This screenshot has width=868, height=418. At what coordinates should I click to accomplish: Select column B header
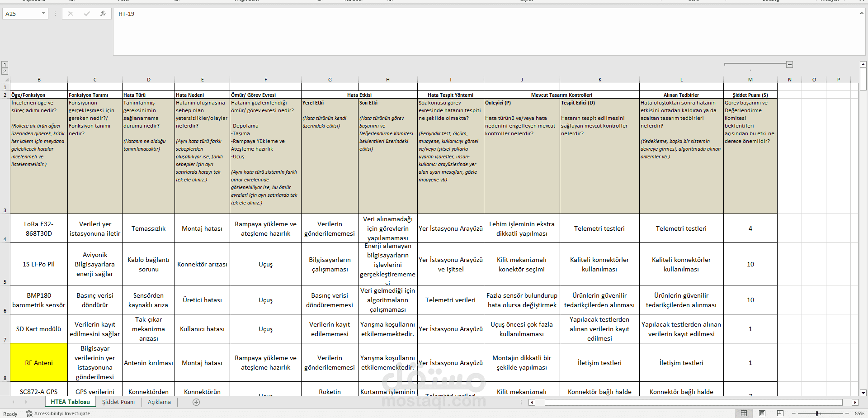[x=39, y=80]
